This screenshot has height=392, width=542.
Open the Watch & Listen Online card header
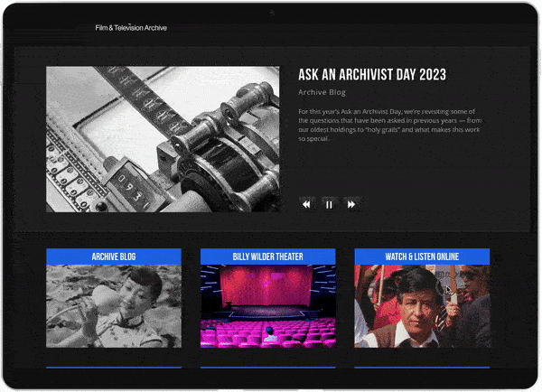(x=422, y=257)
